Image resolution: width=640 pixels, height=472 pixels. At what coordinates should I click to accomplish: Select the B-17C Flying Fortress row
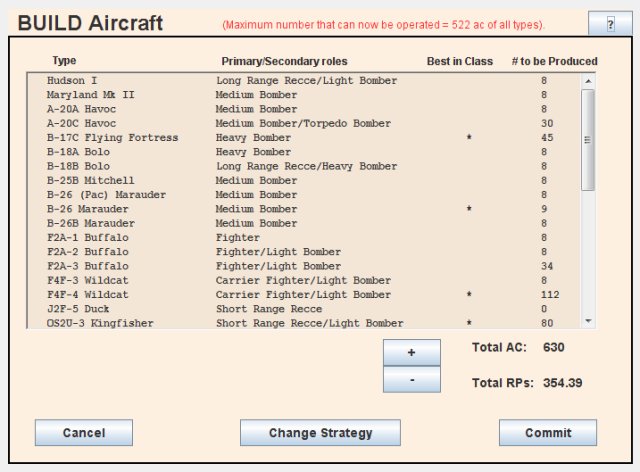pos(112,137)
